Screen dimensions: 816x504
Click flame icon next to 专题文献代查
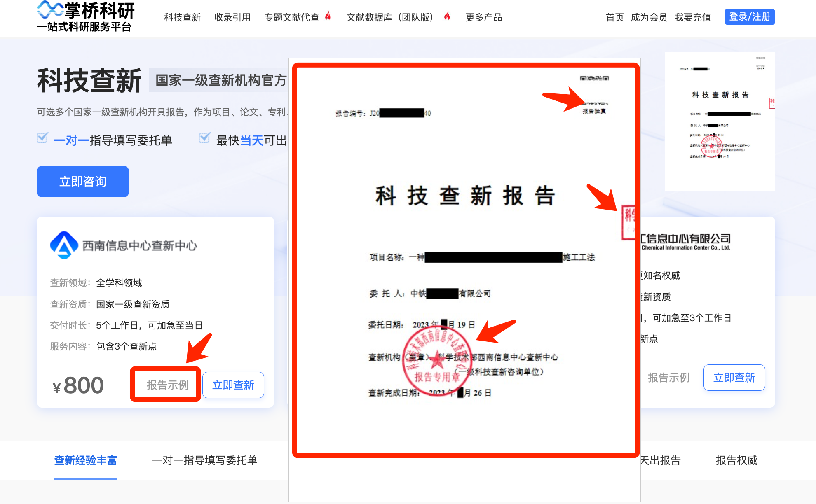(x=328, y=16)
